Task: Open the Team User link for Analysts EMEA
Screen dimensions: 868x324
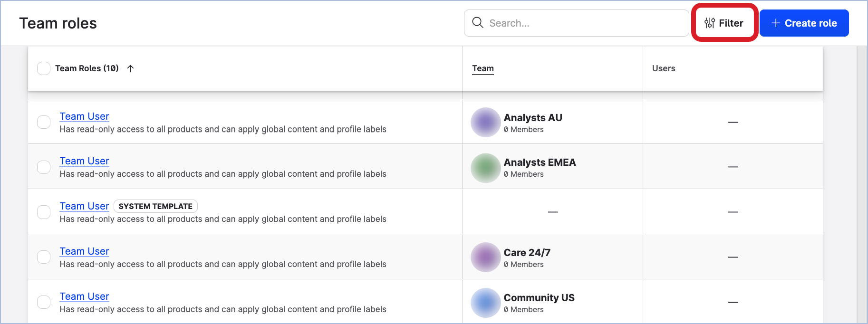Action: [x=84, y=161]
